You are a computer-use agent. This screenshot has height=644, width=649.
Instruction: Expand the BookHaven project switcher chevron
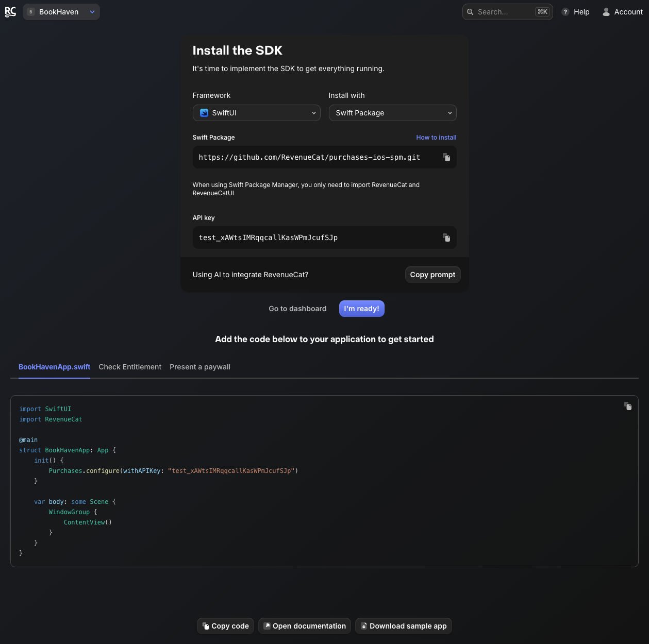92,12
